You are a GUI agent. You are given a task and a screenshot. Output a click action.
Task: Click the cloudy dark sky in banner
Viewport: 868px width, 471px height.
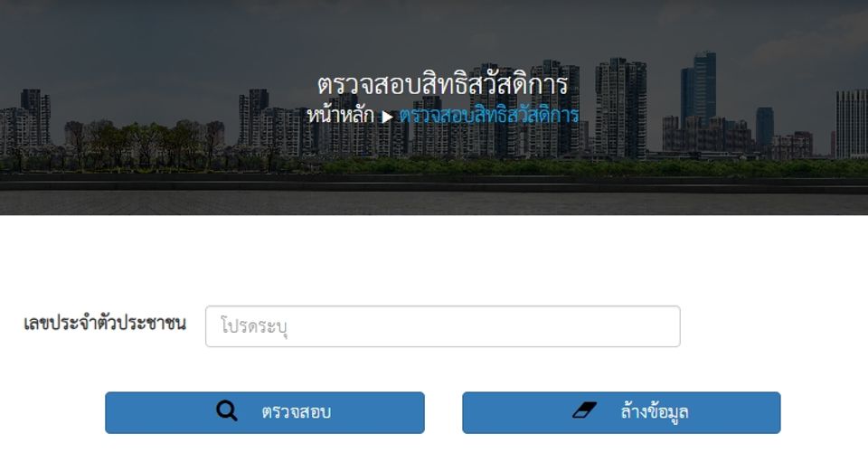click(166, 39)
